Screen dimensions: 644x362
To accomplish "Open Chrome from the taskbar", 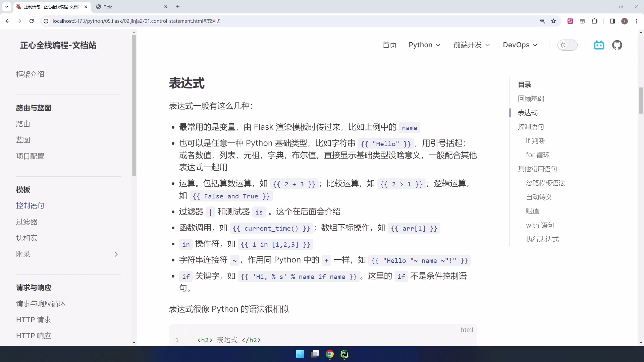I will click(x=330, y=354).
